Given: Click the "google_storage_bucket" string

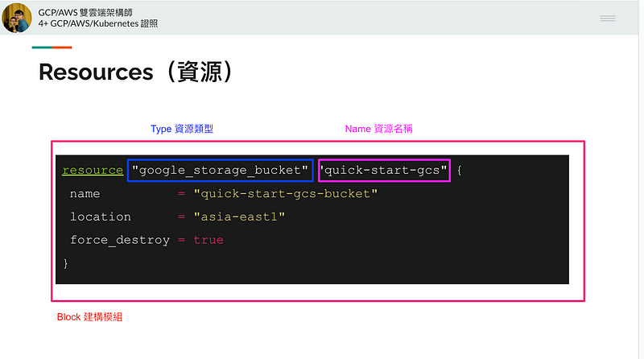Looking at the screenshot, I should [220, 170].
